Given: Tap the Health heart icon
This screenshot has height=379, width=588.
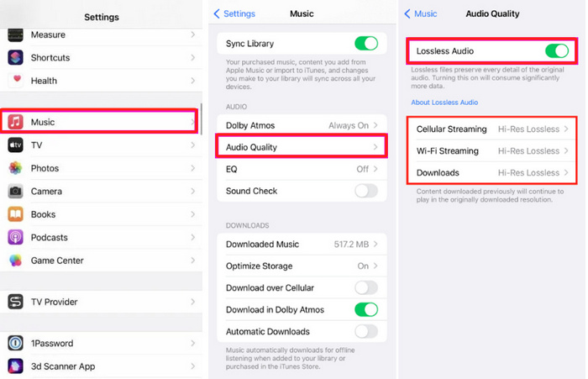Looking at the screenshot, I should pyautogui.click(x=15, y=81).
